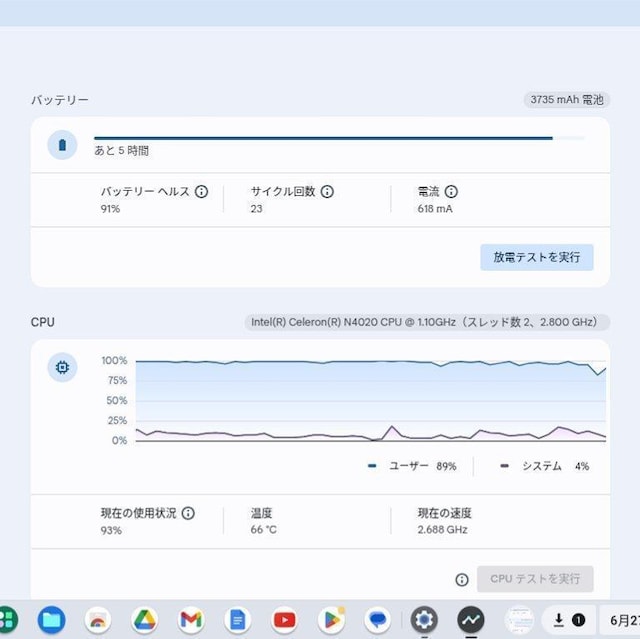The height and width of the screenshot is (639, 640).
Task: Open Gmail from the shelf
Action: 191,620
